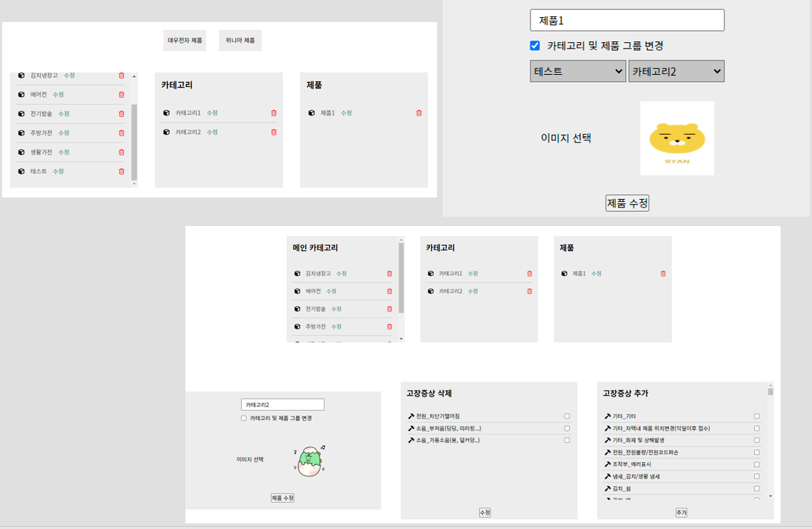
Task: Switch to 위니아 제품
Action: pos(240,40)
